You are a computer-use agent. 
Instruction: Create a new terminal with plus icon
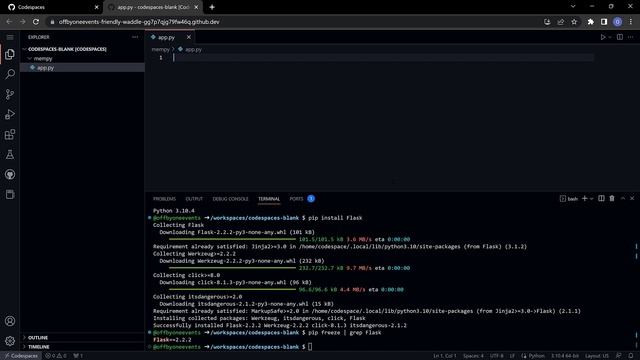pos(584,198)
